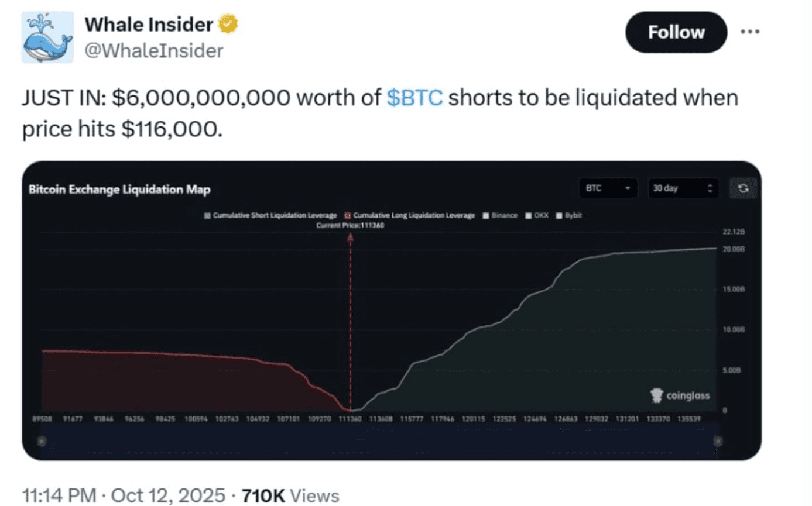Toggle the Bybit legend series

[569, 215]
